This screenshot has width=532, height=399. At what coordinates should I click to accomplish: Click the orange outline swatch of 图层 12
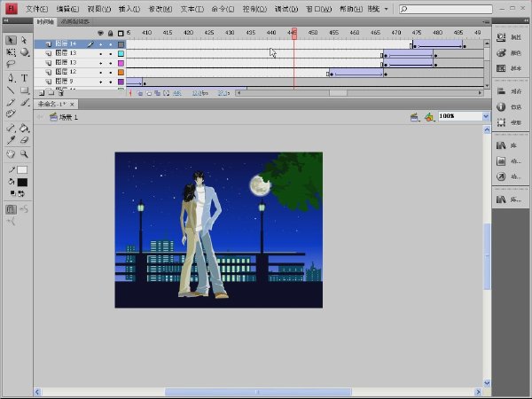point(121,73)
